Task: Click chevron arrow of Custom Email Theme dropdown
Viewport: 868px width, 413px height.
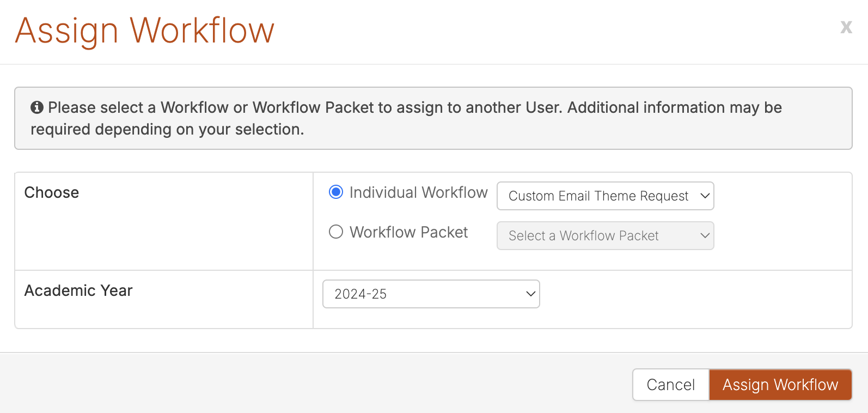Action: pos(705,196)
